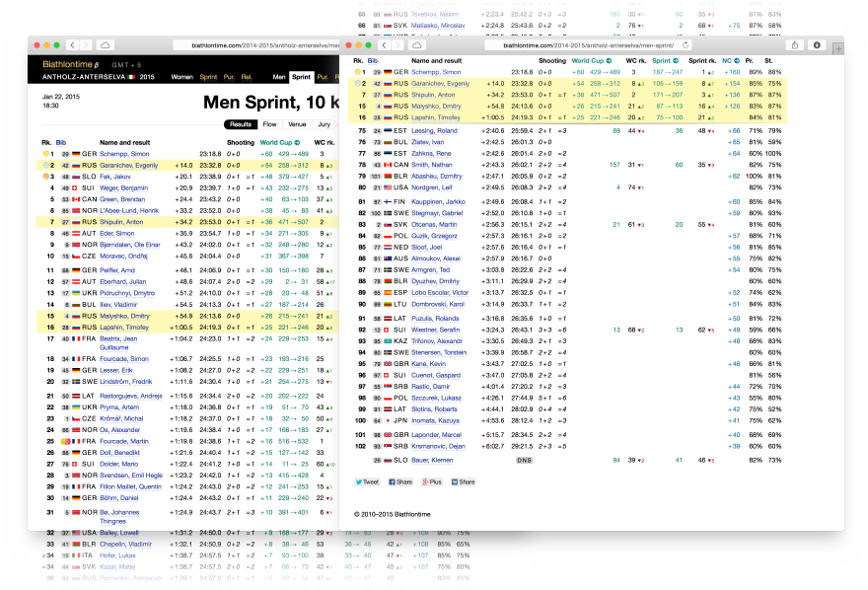The image size is (868, 590).
Task: Open Safari downloads icon in right window
Action: click(x=817, y=45)
